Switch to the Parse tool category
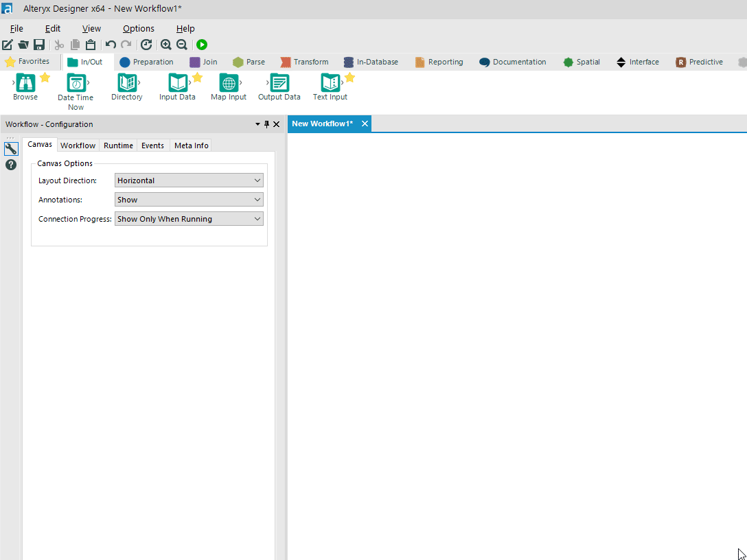The height and width of the screenshot is (560, 747). pos(249,62)
